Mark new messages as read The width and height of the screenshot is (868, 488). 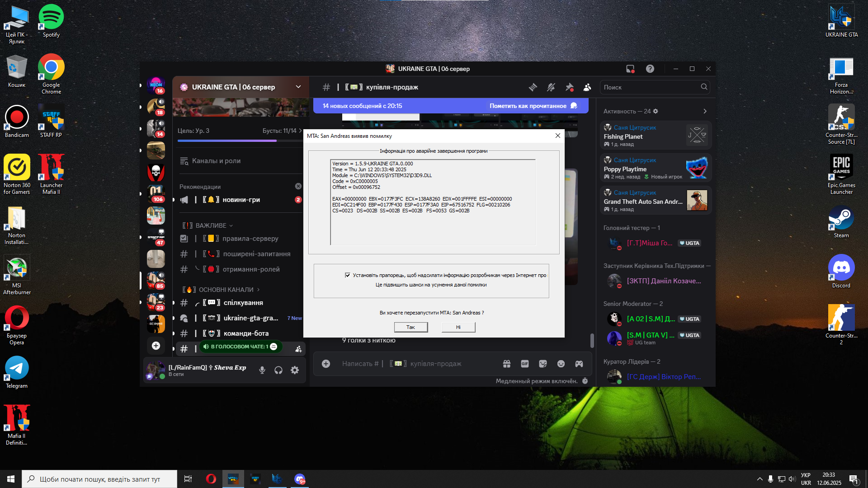point(533,106)
